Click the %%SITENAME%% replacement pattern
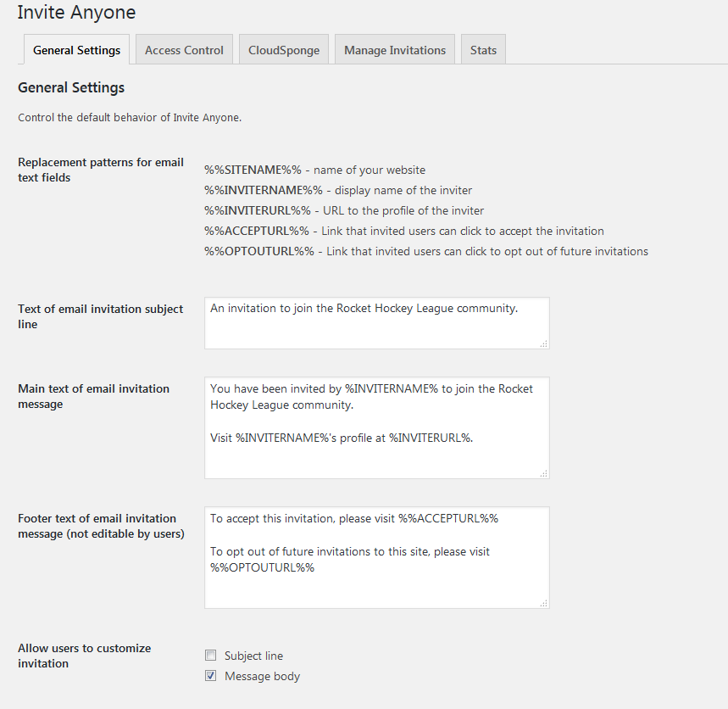 click(253, 170)
